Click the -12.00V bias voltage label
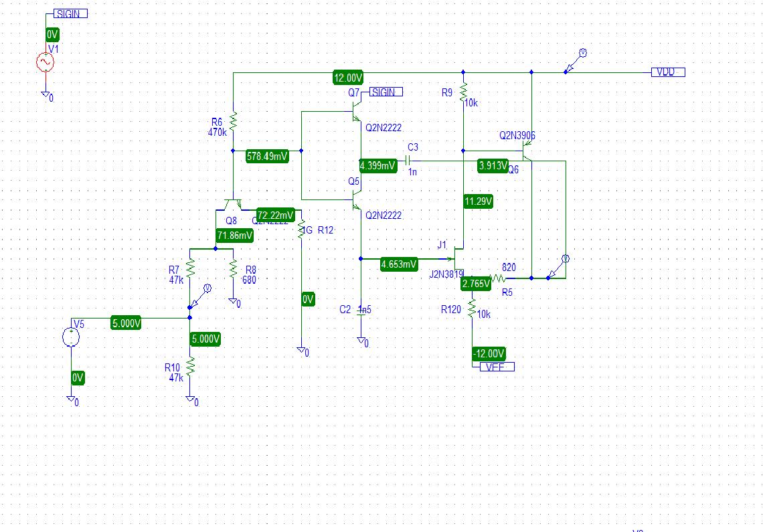The height and width of the screenshot is (532, 763). pos(489,353)
